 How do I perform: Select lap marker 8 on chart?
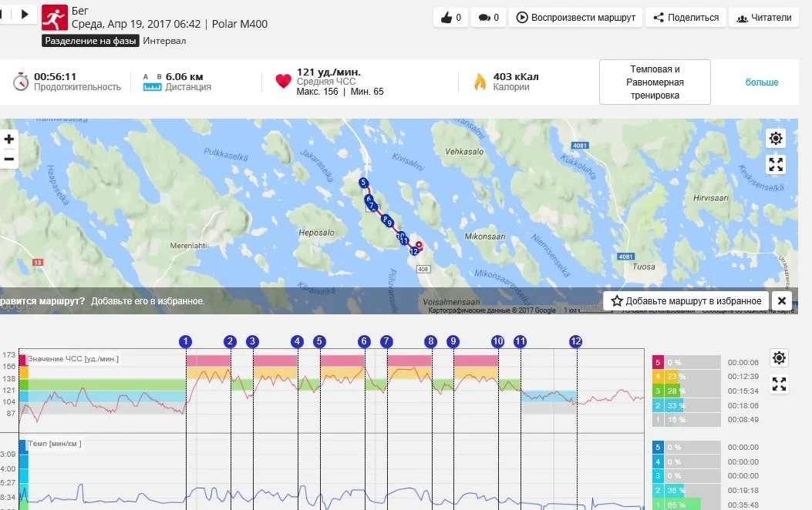(431, 341)
